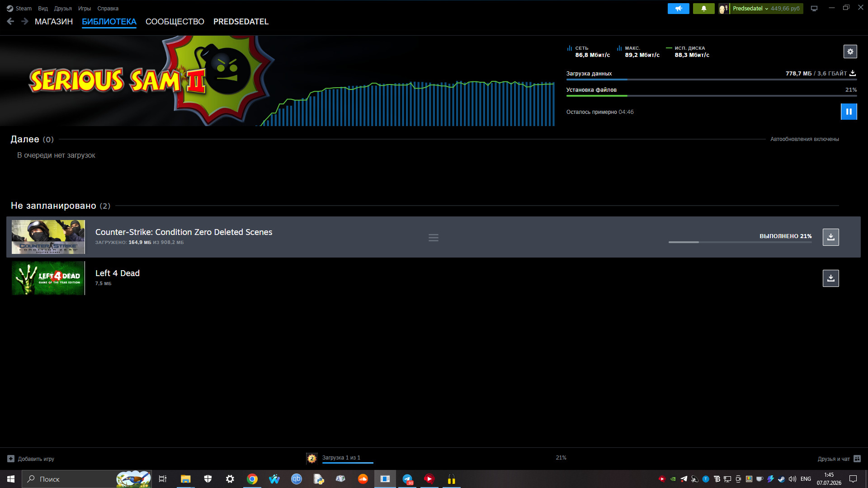Open Task View on the taskbar
This screenshot has width=868, height=488.
[163, 479]
